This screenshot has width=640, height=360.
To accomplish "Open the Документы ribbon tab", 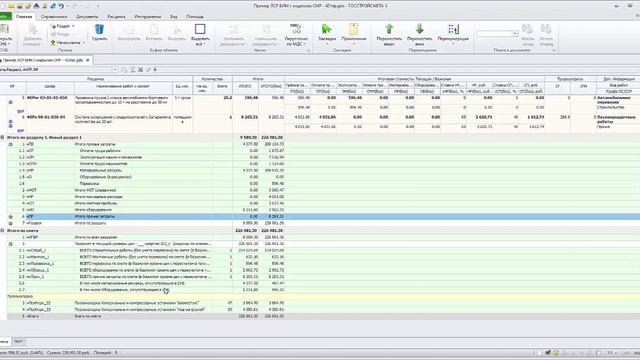I will pyautogui.click(x=87, y=17).
